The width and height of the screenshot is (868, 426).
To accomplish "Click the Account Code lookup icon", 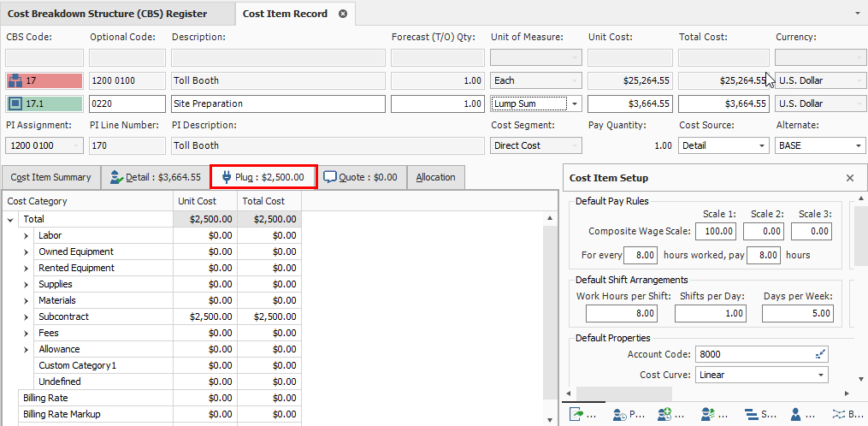I will (x=821, y=354).
